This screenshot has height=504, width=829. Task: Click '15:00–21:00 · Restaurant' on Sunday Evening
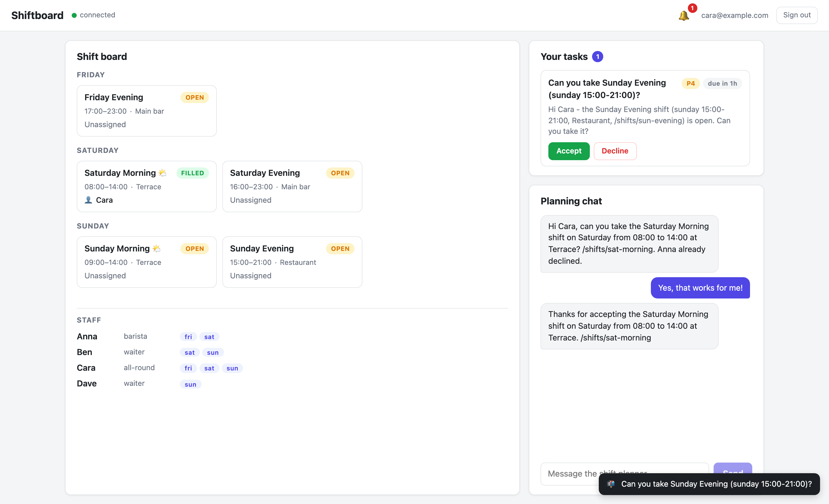click(273, 262)
